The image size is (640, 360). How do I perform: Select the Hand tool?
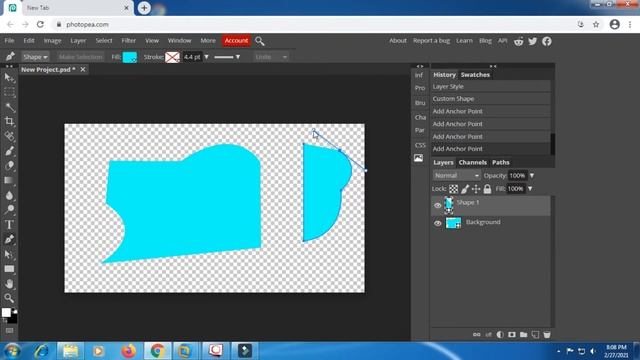tap(9, 284)
